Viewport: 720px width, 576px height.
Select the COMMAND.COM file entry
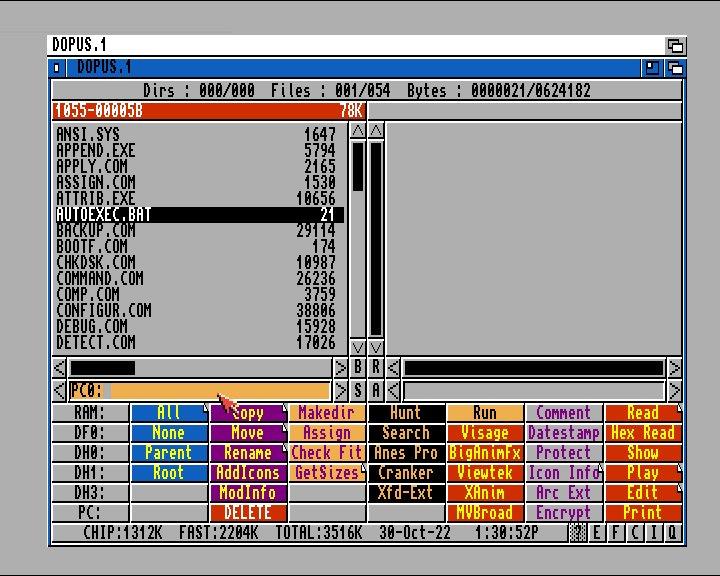(x=200, y=278)
